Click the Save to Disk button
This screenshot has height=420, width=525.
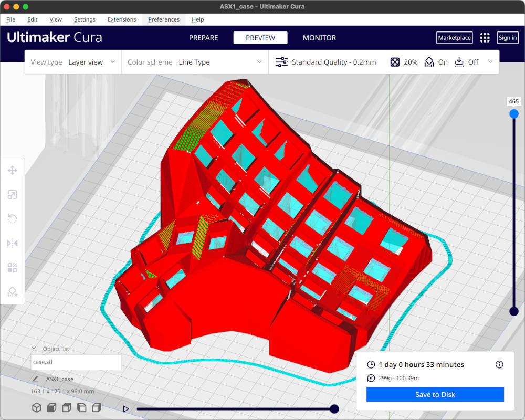(435, 394)
